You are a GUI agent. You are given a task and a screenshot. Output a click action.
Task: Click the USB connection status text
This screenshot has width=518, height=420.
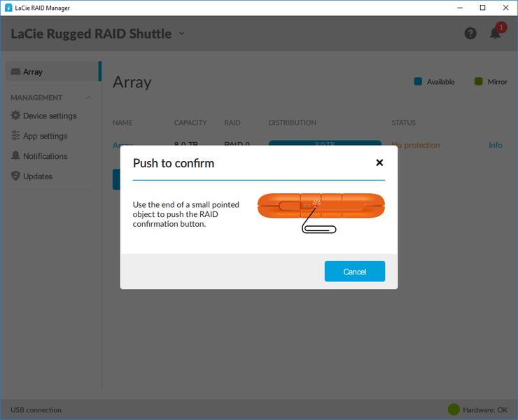point(36,409)
